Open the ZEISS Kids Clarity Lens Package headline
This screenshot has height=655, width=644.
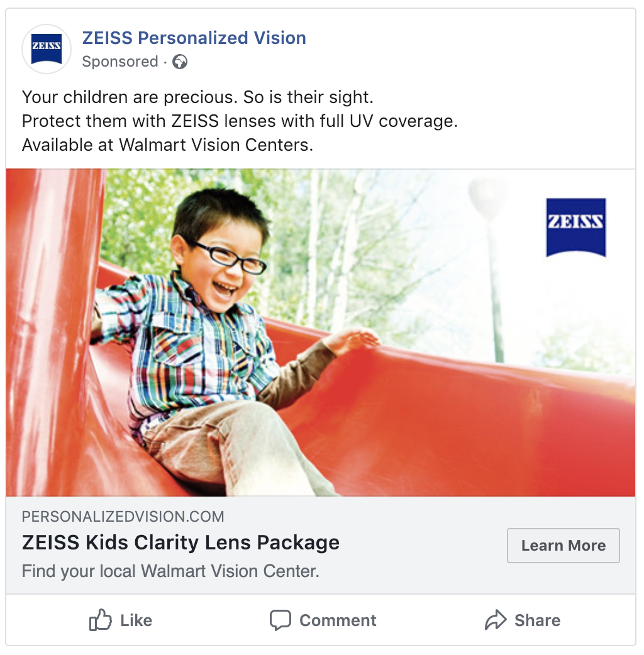[x=180, y=542]
